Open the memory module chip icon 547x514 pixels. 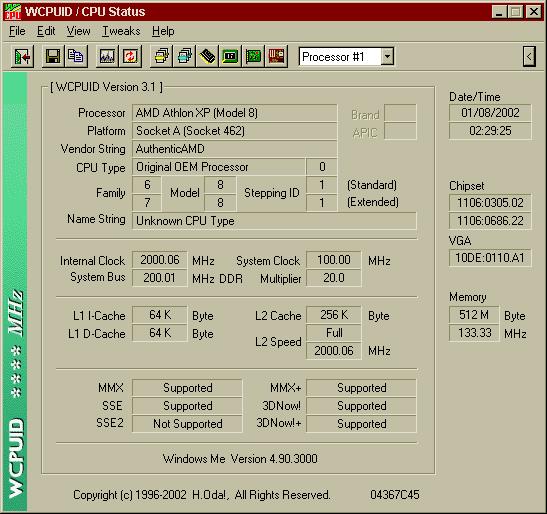[207, 56]
